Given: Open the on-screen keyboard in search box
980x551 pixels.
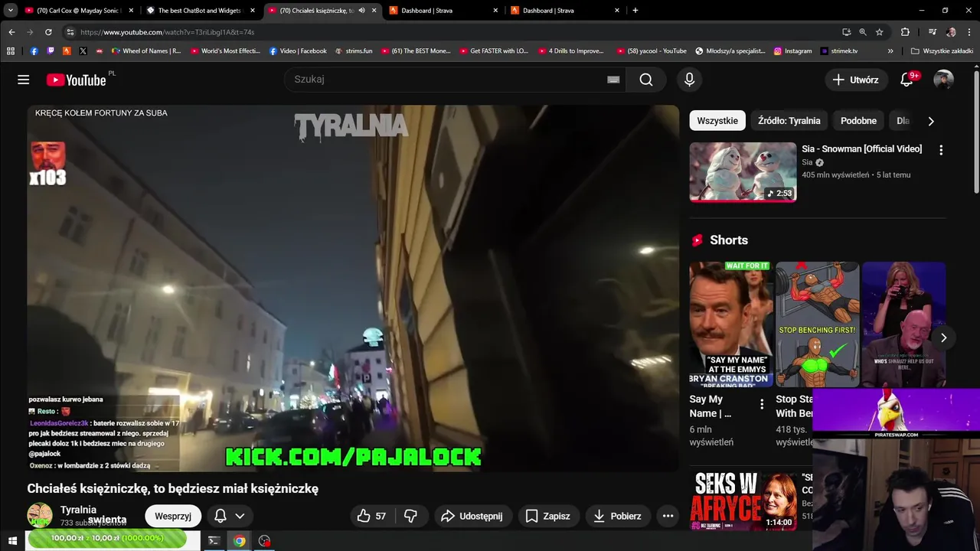Looking at the screenshot, I should point(613,80).
